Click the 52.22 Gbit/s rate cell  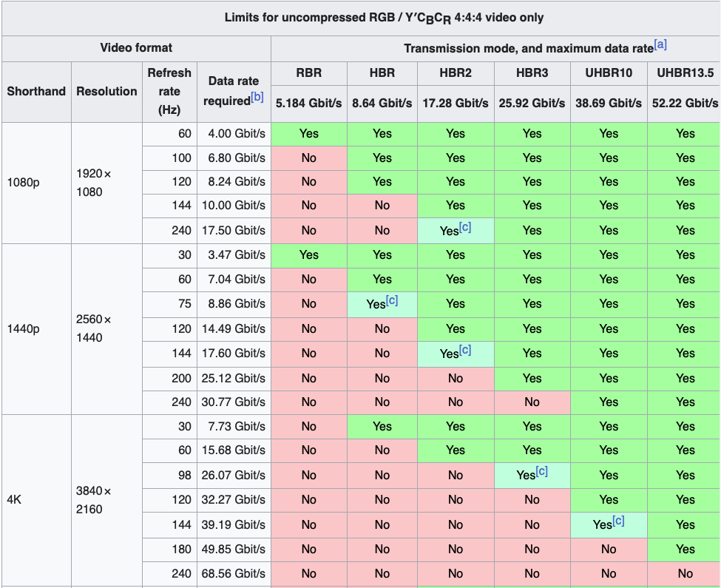(684, 104)
